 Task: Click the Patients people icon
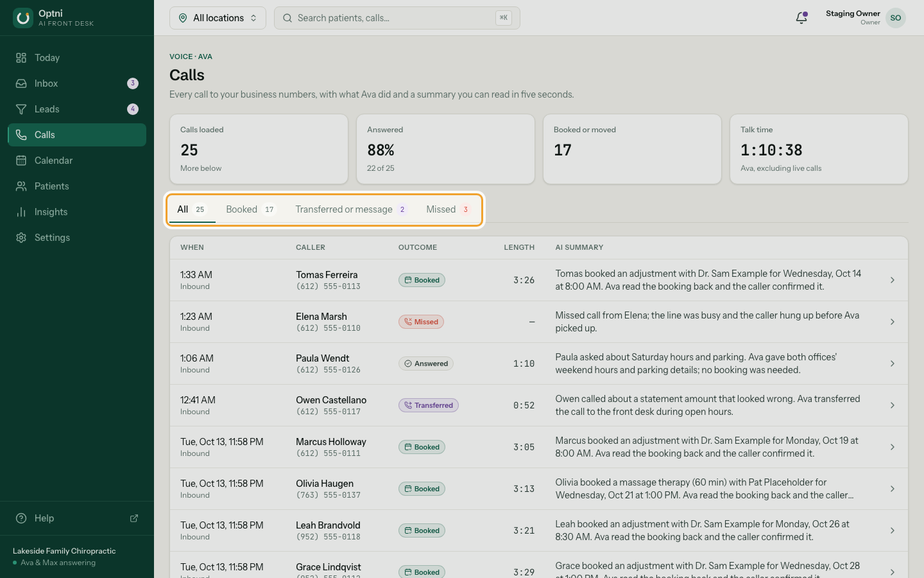coord(21,186)
